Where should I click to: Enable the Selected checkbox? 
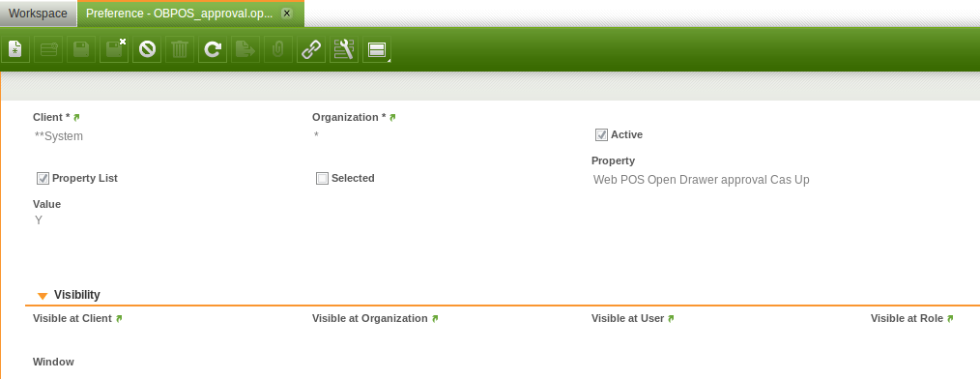click(x=322, y=179)
